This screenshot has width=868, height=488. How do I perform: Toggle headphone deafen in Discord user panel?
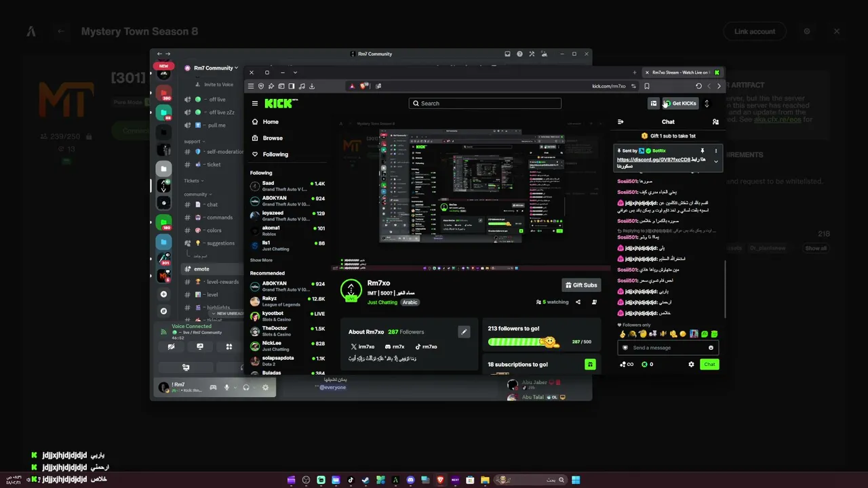click(245, 388)
